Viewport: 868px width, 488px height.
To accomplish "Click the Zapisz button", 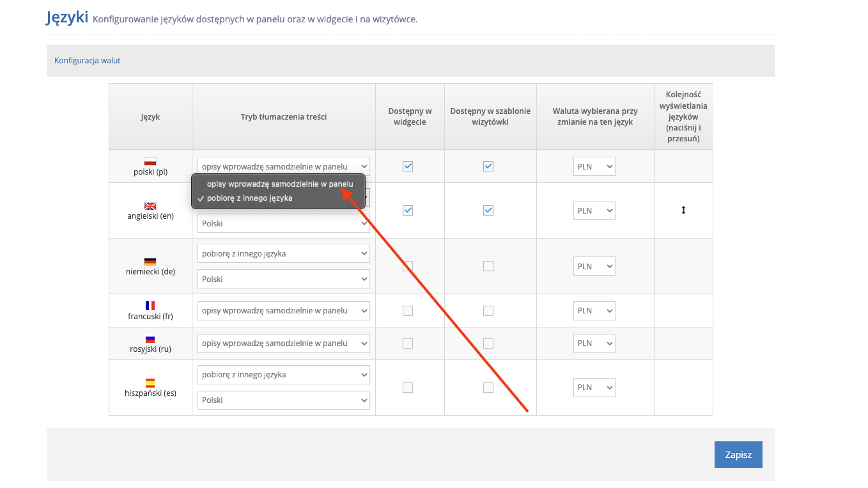I will [x=738, y=455].
